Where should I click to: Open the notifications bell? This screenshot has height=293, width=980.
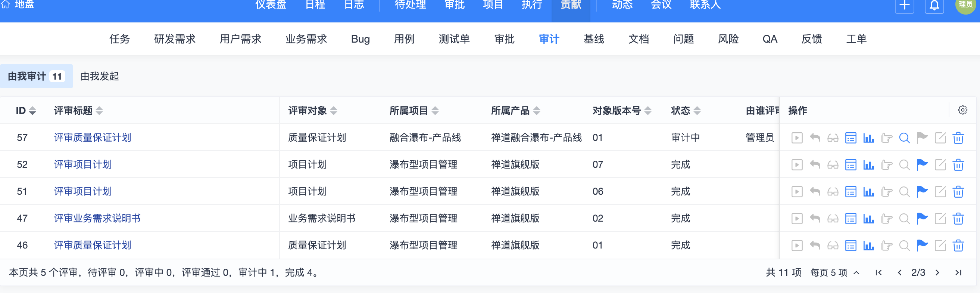(934, 5)
